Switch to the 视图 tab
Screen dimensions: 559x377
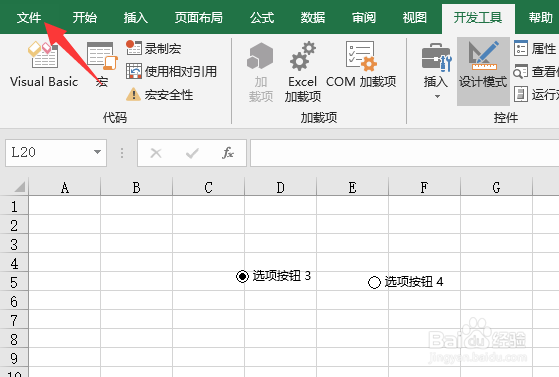click(415, 17)
